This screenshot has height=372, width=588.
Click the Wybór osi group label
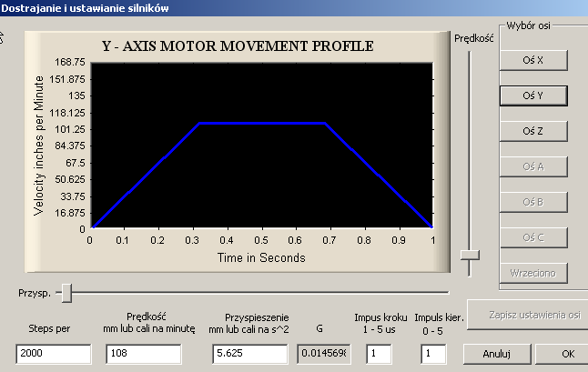(x=528, y=25)
